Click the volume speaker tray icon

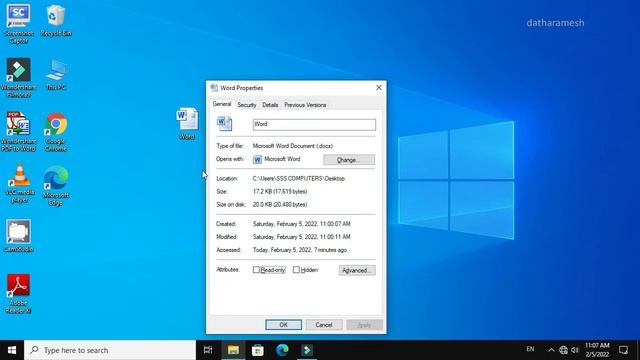click(575, 350)
